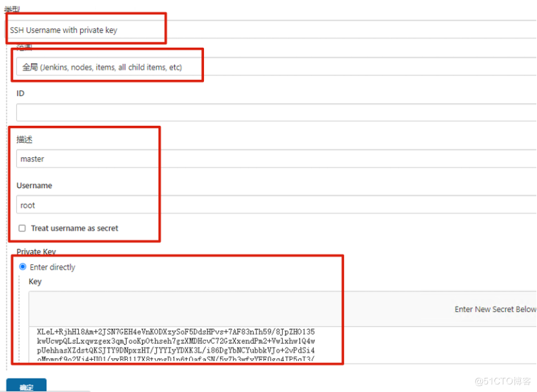Enable Treat username as secret checkbox
The width and height of the screenshot is (537, 392).
22,228
